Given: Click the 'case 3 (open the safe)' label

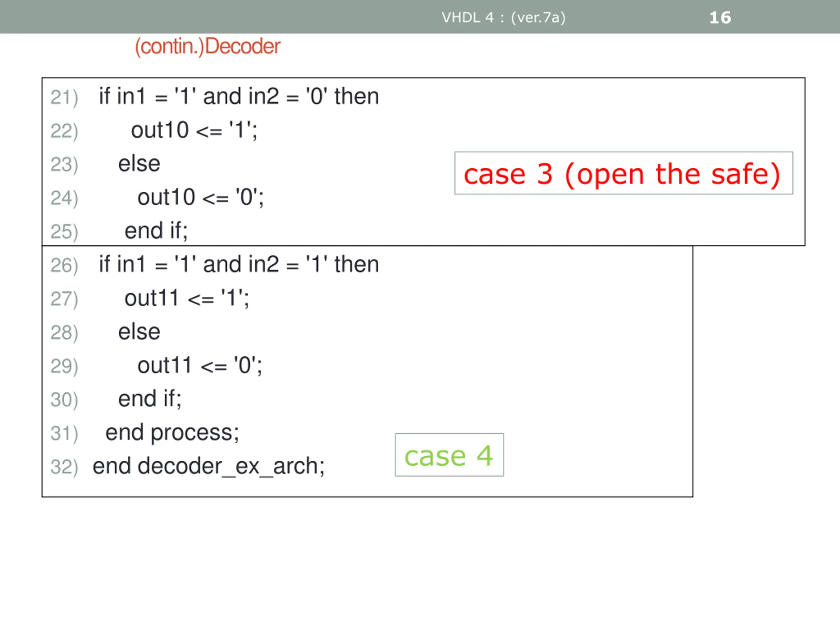Looking at the screenshot, I should [x=623, y=173].
